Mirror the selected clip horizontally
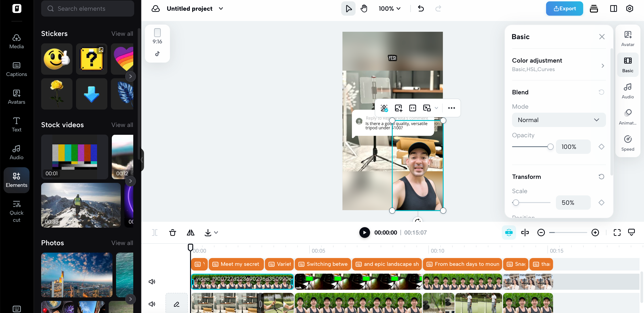Image resolution: width=644 pixels, height=313 pixels. [190, 233]
